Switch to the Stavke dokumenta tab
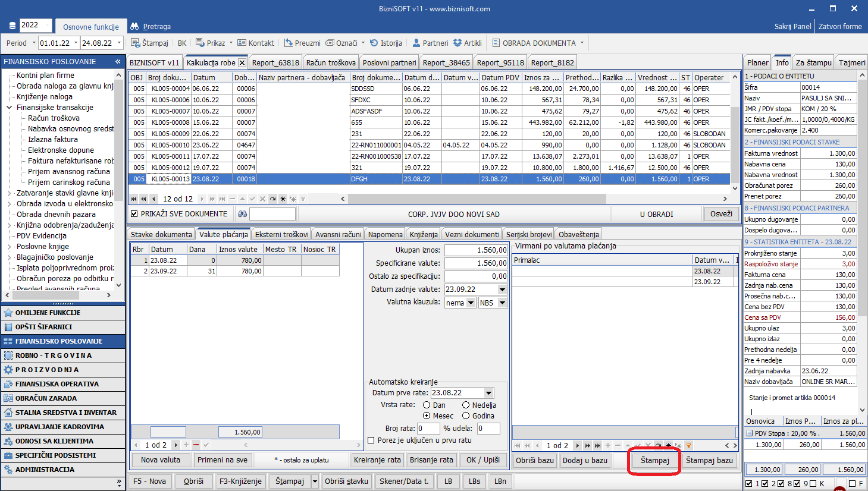This screenshot has height=491, width=868. tap(161, 234)
